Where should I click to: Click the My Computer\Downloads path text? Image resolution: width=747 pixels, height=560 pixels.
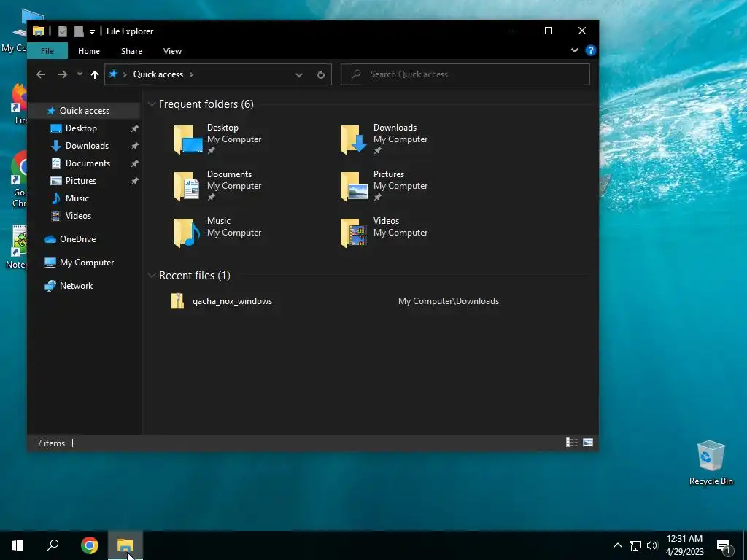tap(449, 301)
